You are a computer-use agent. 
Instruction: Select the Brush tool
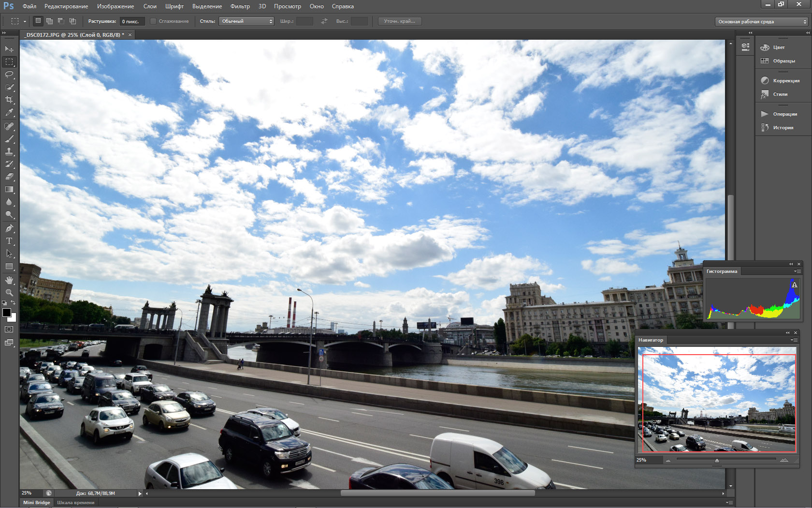click(x=9, y=139)
